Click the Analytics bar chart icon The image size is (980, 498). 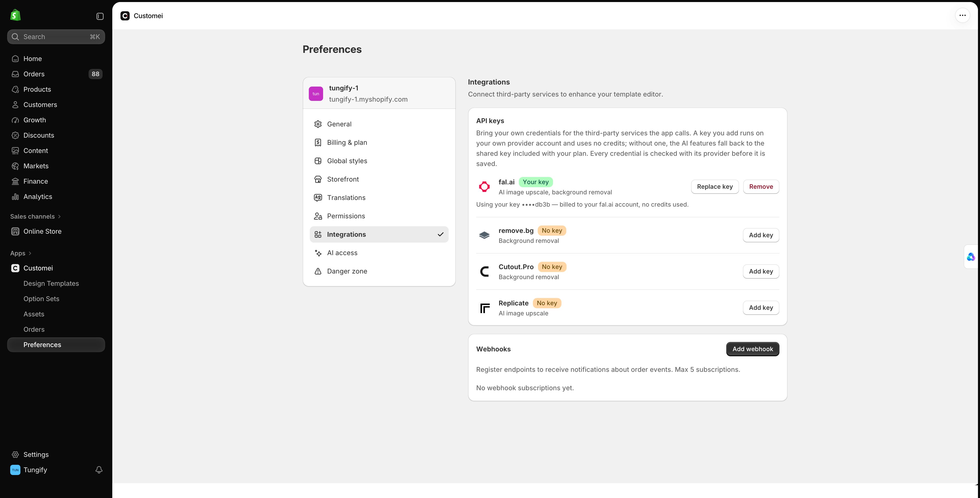(x=15, y=196)
